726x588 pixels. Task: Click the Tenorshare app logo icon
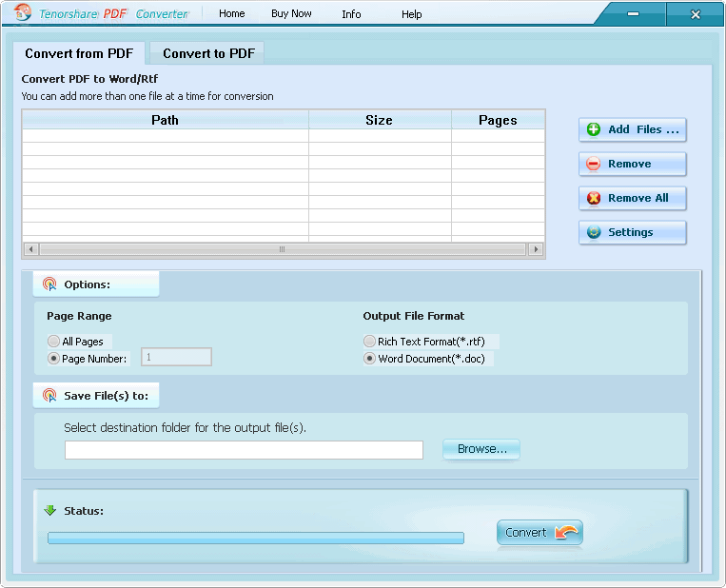point(24,13)
